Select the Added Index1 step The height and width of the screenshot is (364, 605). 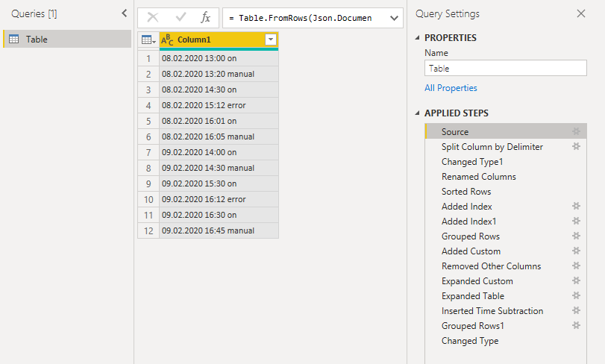[x=506, y=222]
